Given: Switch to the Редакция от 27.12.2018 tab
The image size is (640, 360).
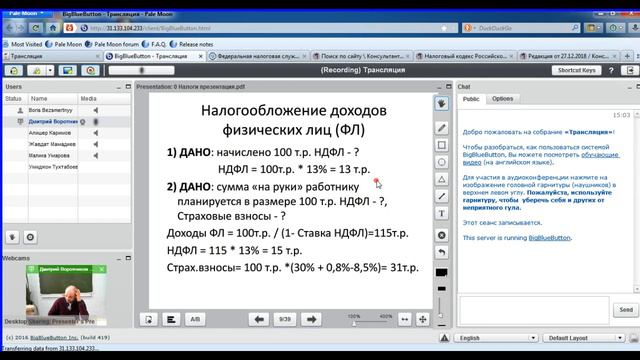Looking at the screenshot, I should tap(568, 56).
